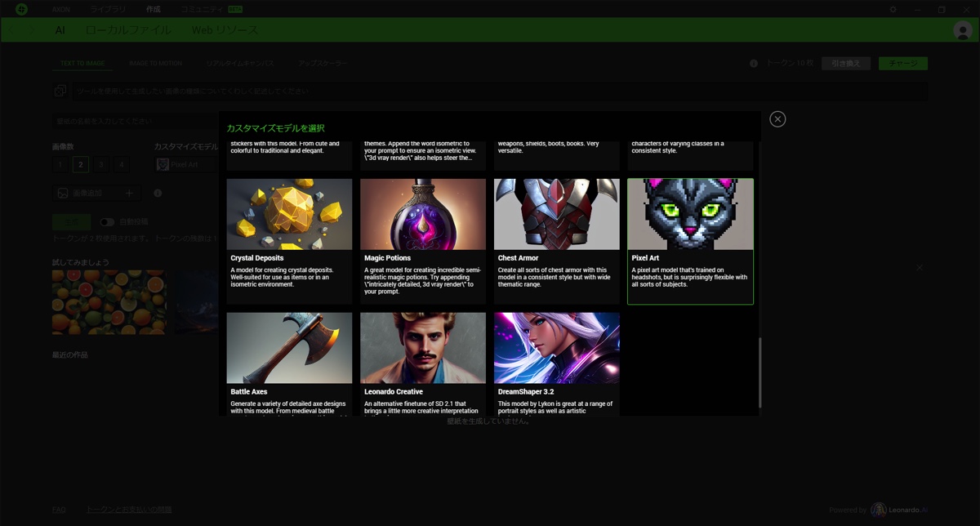The width and height of the screenshot is (980, 526).
Task: Click the random prompt dice icon
Action: (60, 91)
